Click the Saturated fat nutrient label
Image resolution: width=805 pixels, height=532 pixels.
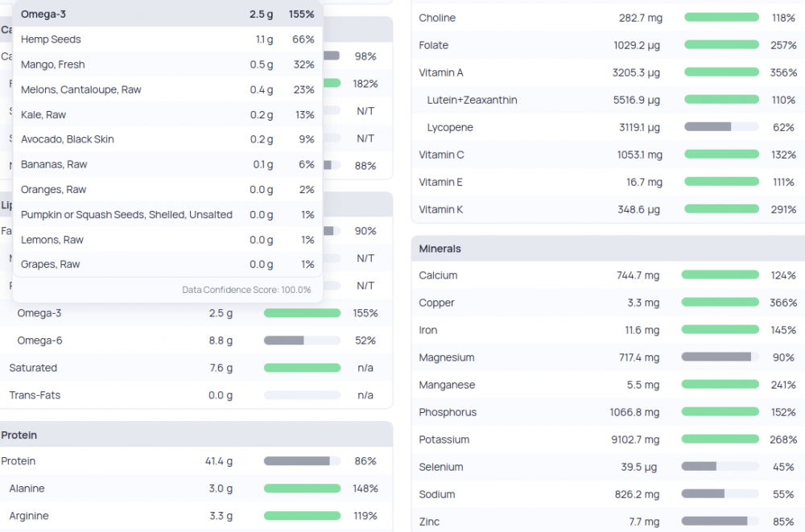(33, 368)
